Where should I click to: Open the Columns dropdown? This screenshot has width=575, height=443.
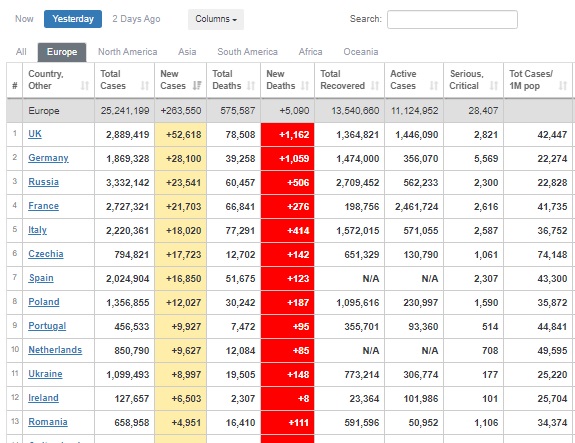(216, 19)
